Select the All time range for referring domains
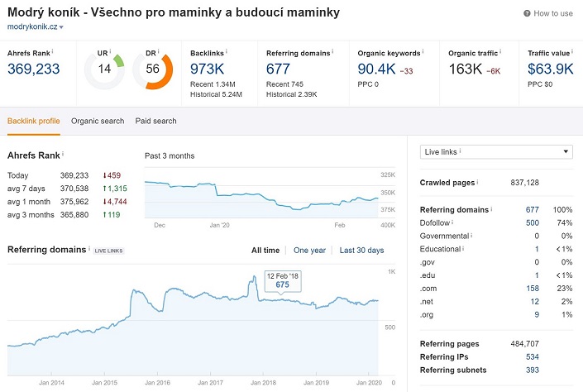The height and width of the screenshot is (392, 583). [265, 251]
